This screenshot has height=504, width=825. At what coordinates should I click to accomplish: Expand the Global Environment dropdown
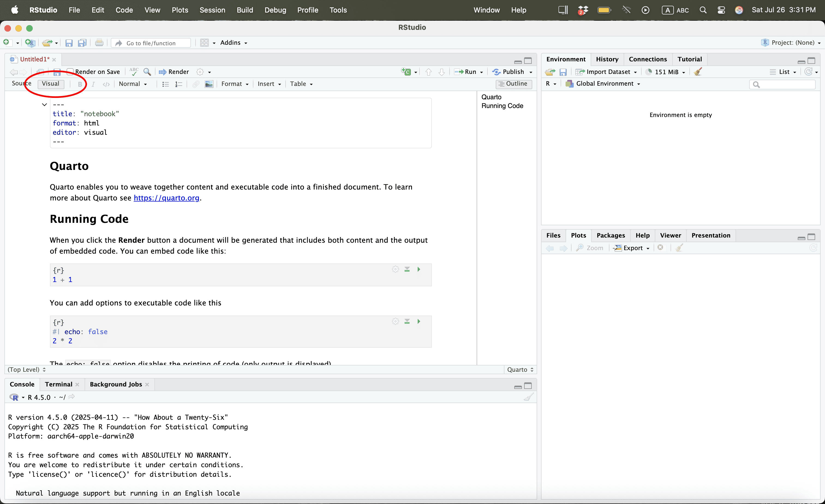pyautogui.click(x=608, y=84)
